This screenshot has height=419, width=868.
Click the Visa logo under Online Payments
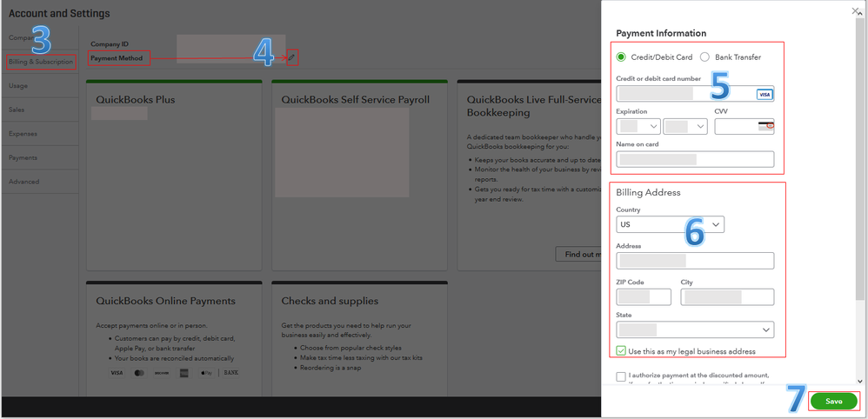117,373
